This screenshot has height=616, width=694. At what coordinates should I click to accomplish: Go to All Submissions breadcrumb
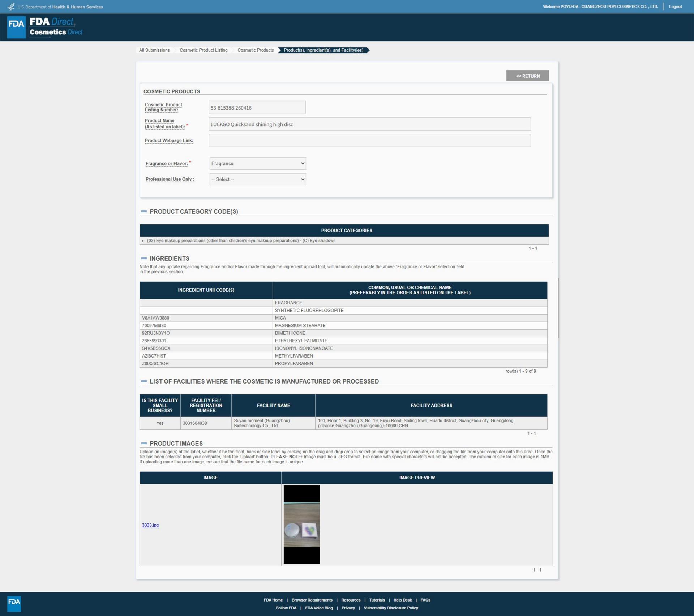click(x=154, y=50)
